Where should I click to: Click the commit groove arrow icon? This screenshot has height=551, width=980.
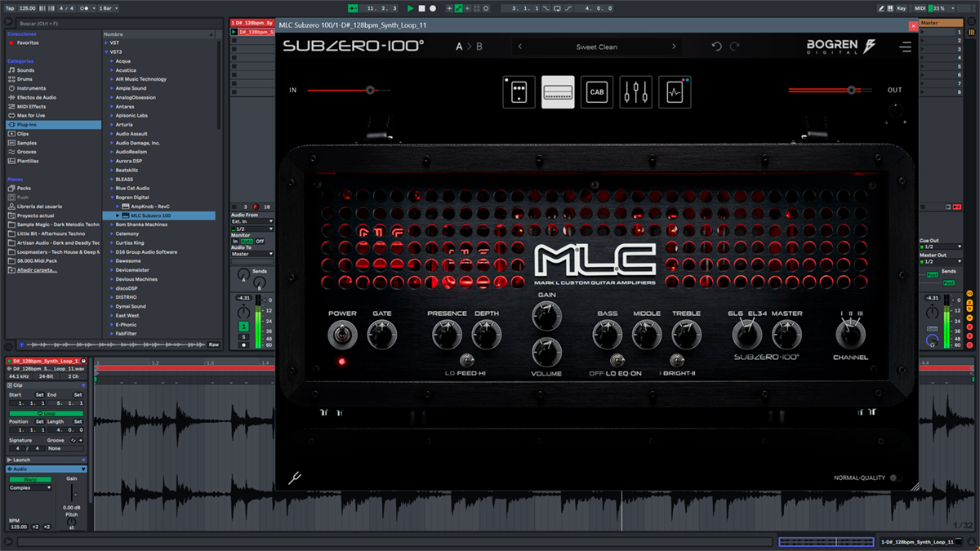coord(81,440)
